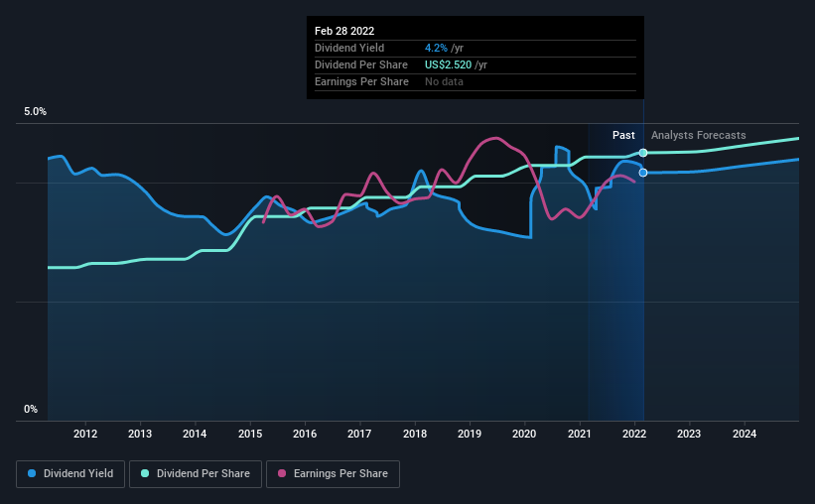Click the Past section label
Image resolution: width=815 pixels, height=504 pixels.
[623, 135]
